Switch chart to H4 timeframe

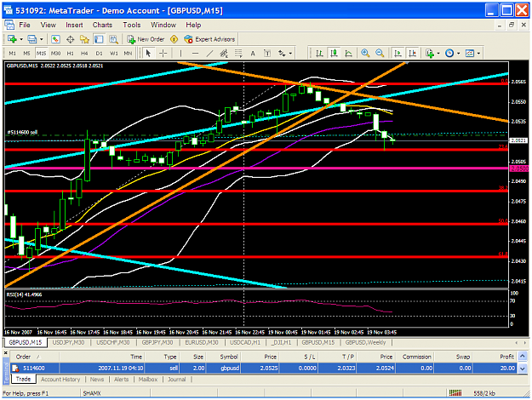(84, 54)
